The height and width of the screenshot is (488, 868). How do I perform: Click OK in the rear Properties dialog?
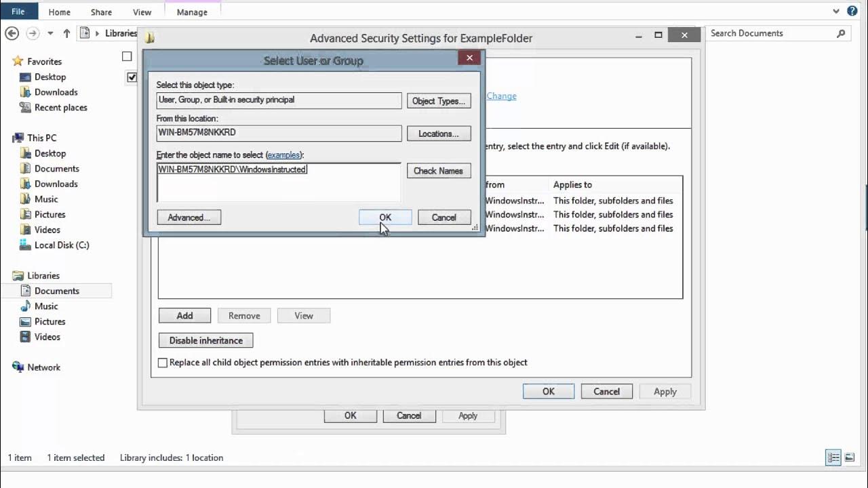(x=350, y=416)
